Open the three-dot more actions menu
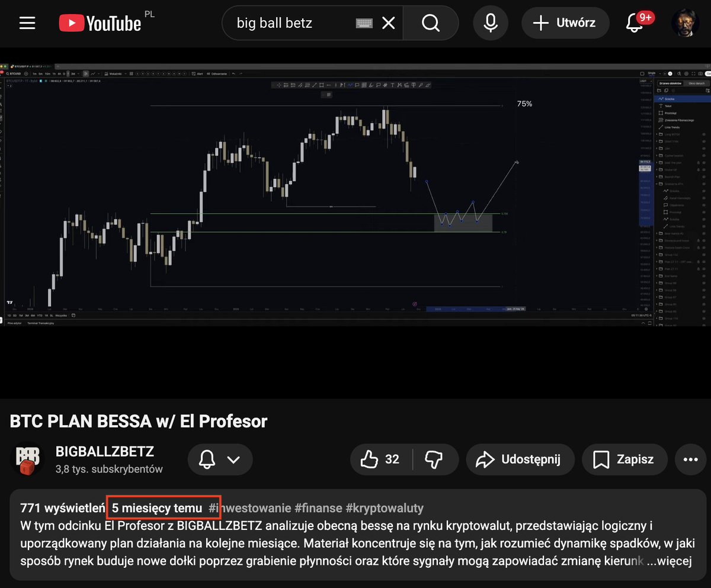Viewport: 711px width, 588px height. click(x=690, y=460)
